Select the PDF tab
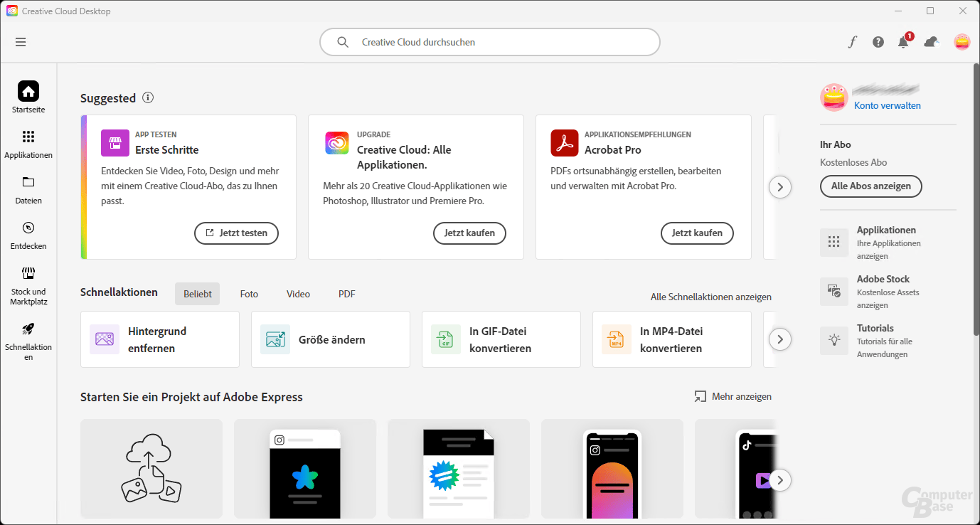 click(347, 294)
